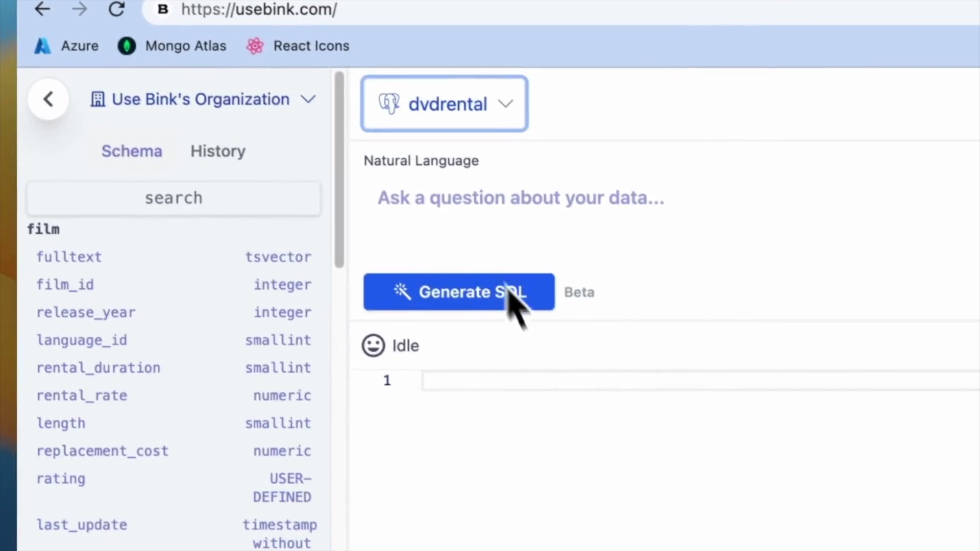Click the PostgreSQL elephant icon
Image resolution: width=980 pixels, height=551 pixels.
389,104
